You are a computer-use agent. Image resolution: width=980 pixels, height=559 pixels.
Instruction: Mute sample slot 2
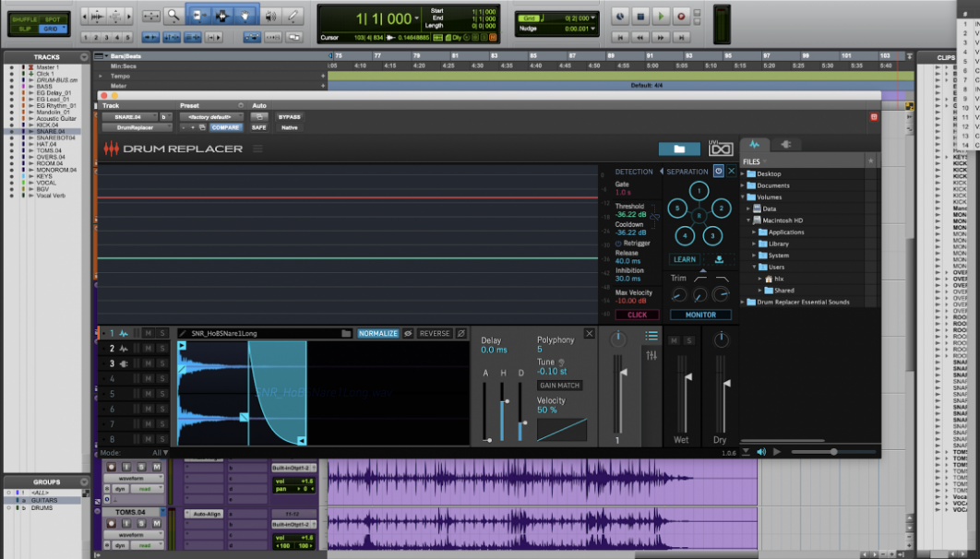tap(149, 349)
